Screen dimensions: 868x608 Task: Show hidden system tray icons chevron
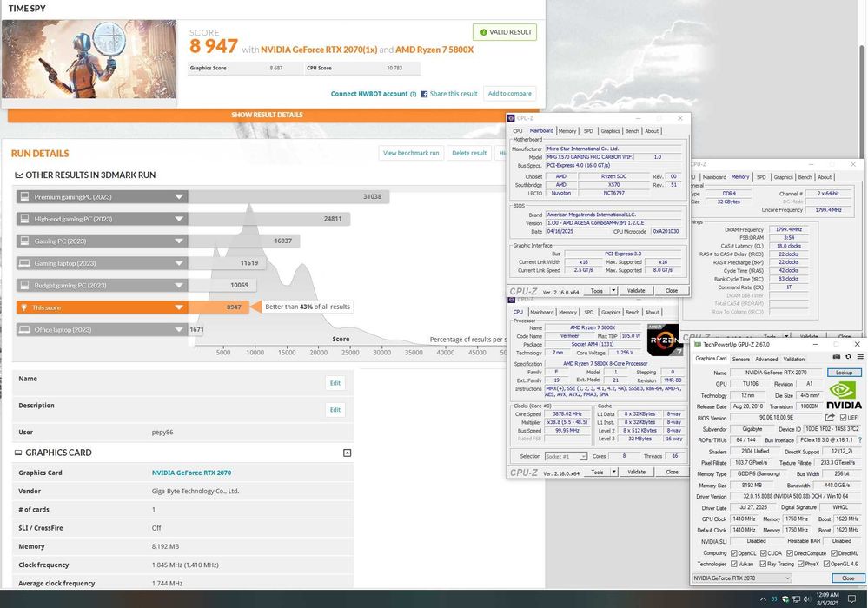[x=763, y=599]
